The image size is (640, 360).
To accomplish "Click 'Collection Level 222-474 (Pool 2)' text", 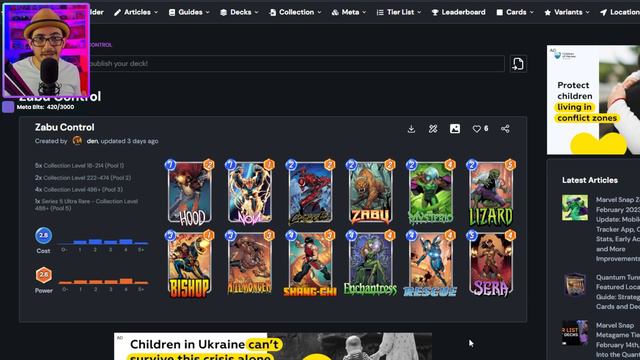I will click(x=88, y=178).
